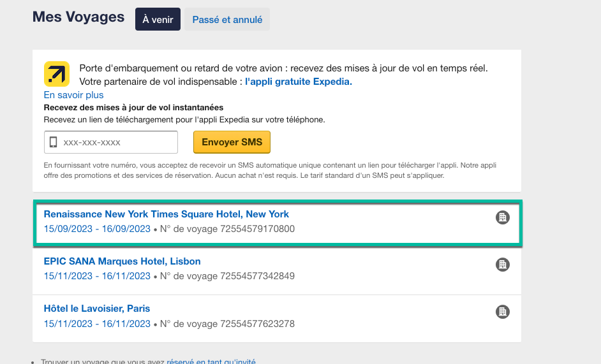The image size is (601, 364).
Task: Click the 15/09/2023 - 16/09/2023 date range
Action: click(x=97, y=229)
